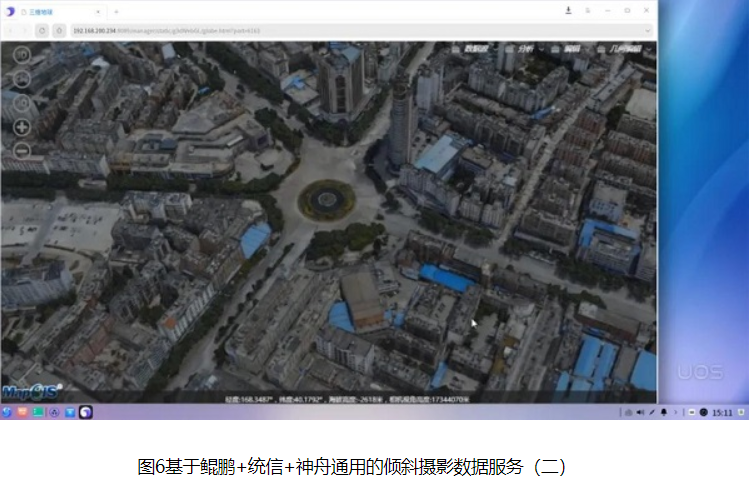Click the MapGIS logo on the map
Viewport: 749px width, 480px height.
coord(32,390)
